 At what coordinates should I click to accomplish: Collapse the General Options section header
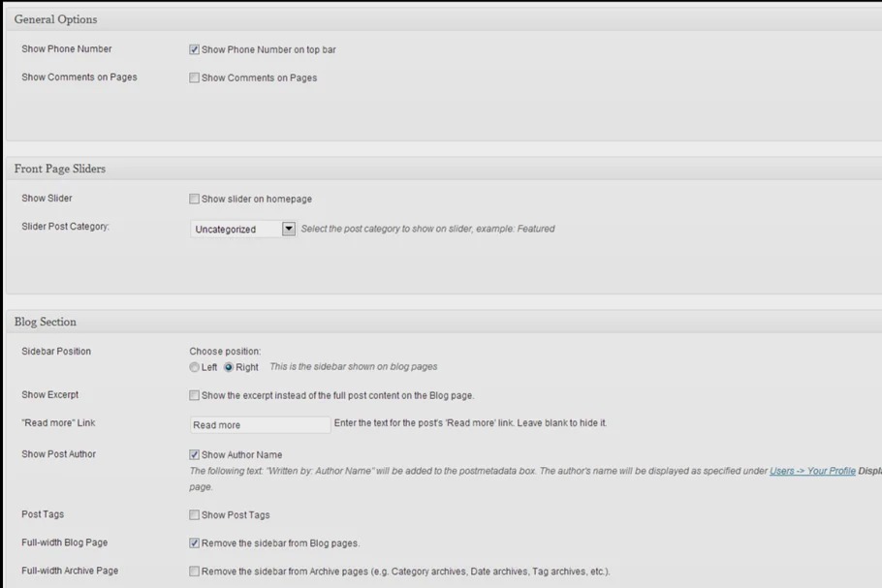pos(55,19)
